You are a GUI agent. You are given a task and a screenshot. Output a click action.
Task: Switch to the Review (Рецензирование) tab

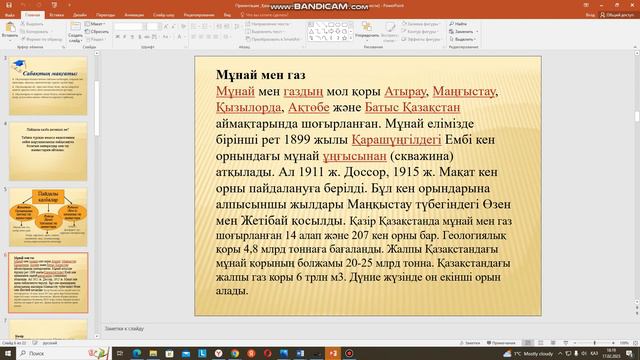(x=199, y=15)
